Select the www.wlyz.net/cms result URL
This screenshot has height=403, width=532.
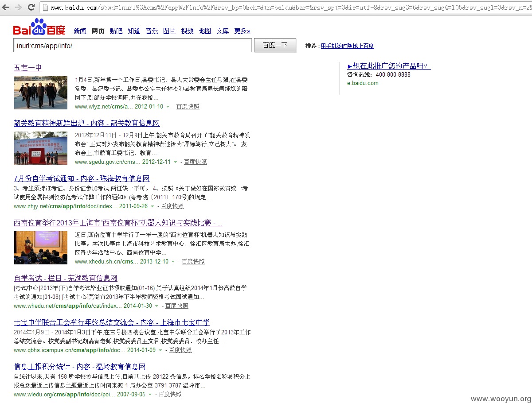click(x=104, y=107)
